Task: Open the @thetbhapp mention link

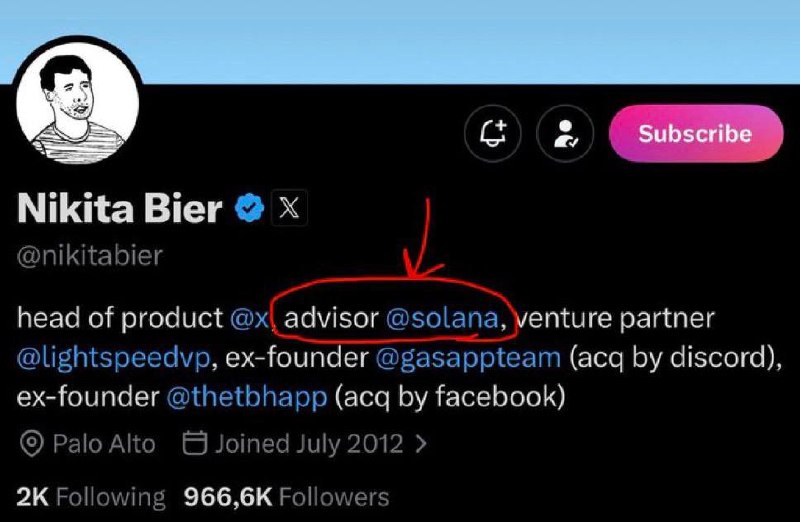Action: [246, 396]
